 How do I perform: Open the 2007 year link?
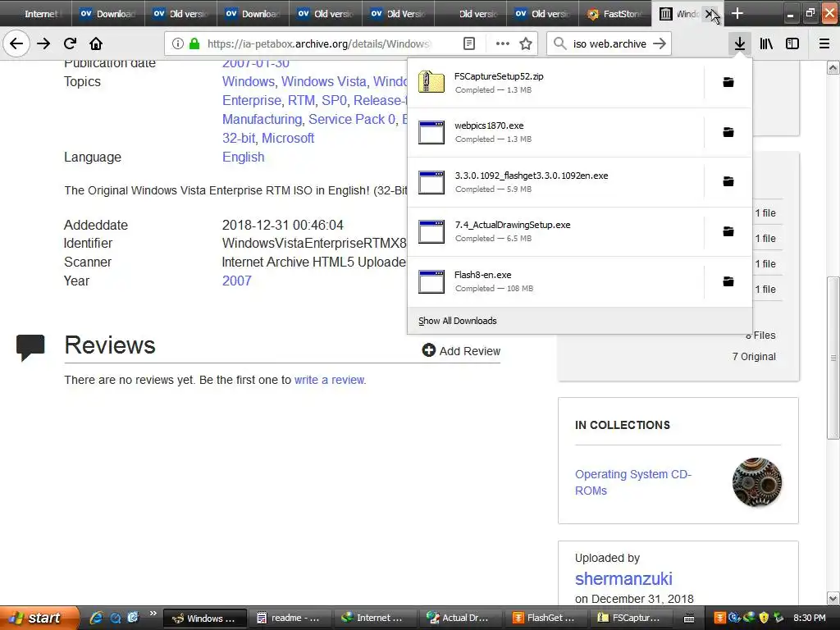pyautogui.click(x=237, y=281)
